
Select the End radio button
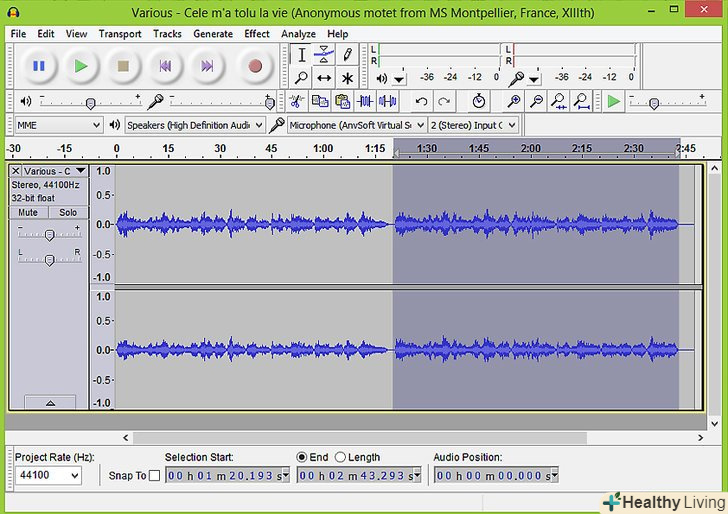coord(303,457)
